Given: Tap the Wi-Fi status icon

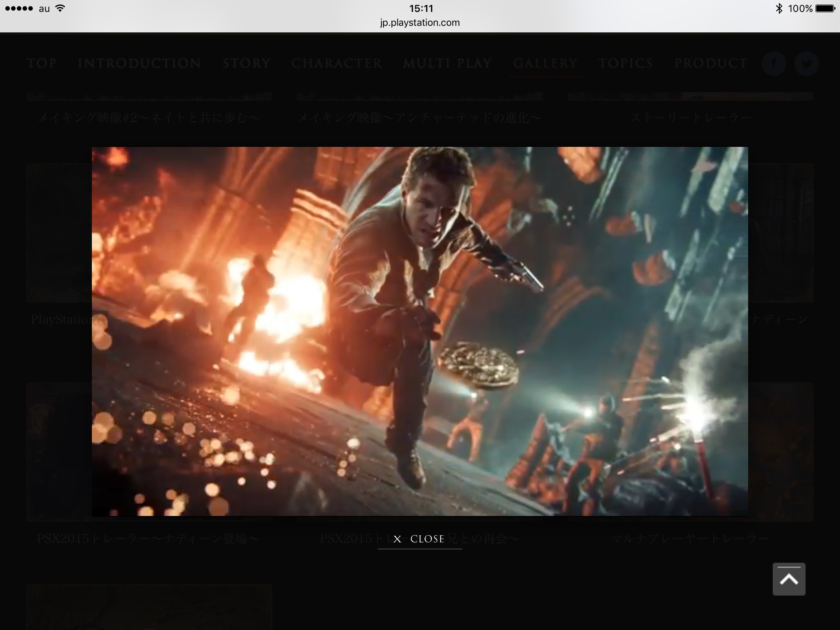Looking at the screenshot, I should (60, 9).
